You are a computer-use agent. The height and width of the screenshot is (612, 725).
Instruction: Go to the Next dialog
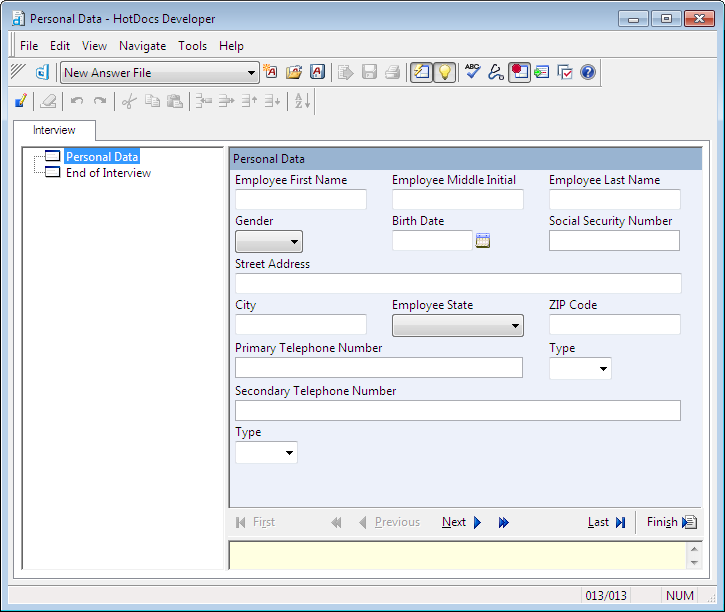[x=461, y=522]
